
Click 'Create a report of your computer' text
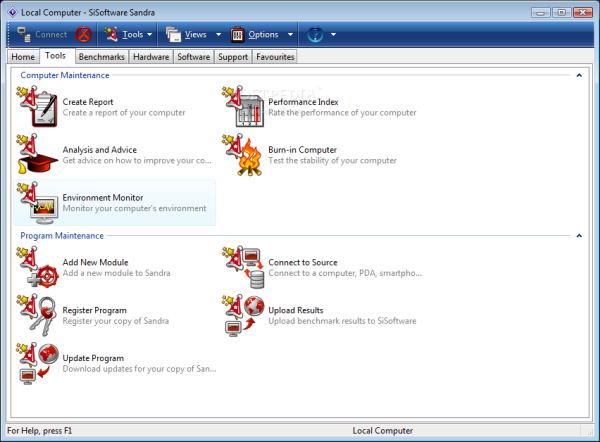coord(124,113)
